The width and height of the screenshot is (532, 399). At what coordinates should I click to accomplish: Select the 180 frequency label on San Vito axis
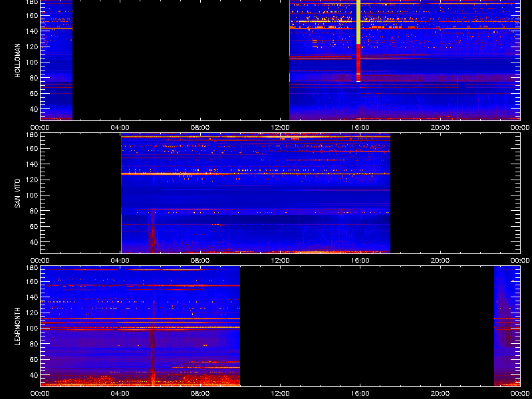(32, 135)
